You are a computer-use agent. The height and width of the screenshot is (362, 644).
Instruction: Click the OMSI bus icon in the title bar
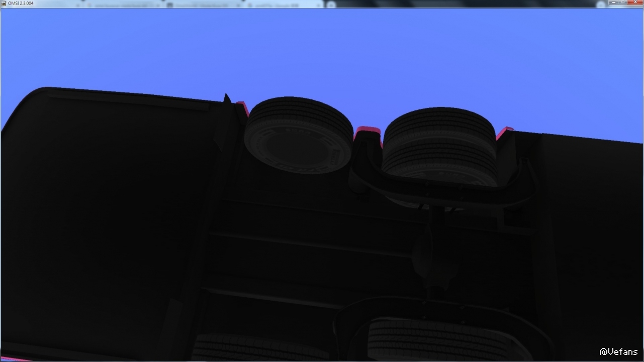click(4, 3)
